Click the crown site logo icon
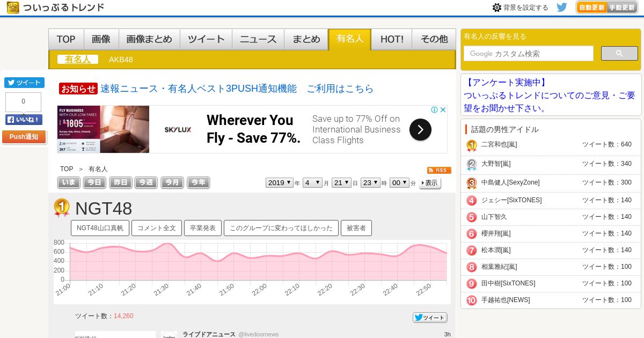The width and height of the screenshot is (644, 338). point(13,8)
